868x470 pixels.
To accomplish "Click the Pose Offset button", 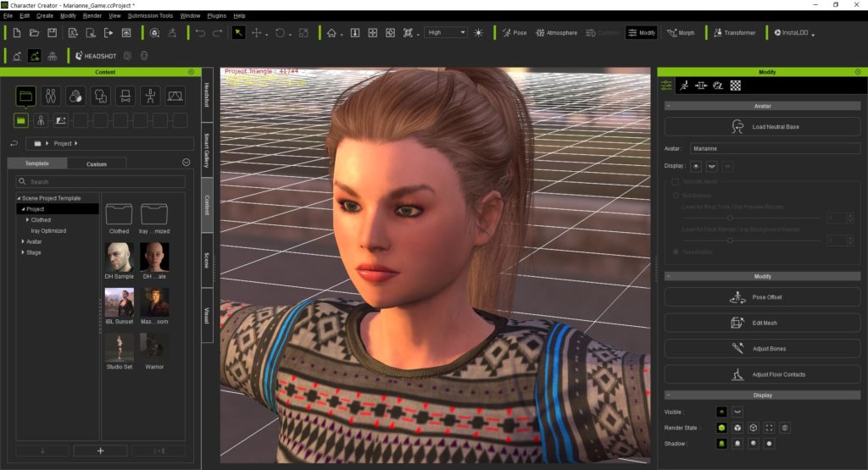I will pyautogui.click(x=762, y=297).
